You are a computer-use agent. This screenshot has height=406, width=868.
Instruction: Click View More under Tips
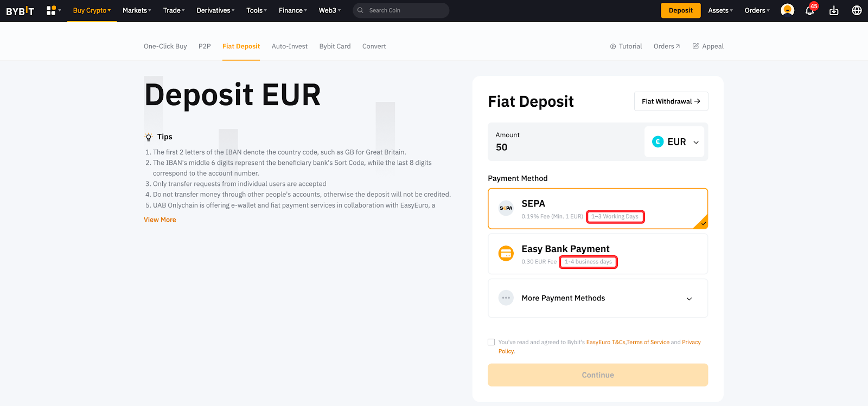pos(160,220)
